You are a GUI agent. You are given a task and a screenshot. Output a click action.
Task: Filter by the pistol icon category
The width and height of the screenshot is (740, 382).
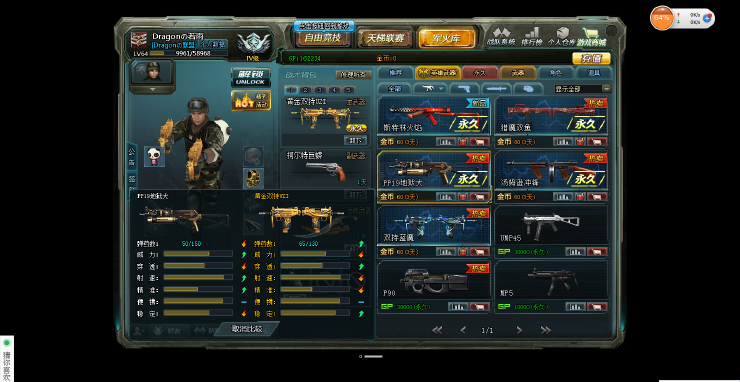464,89
